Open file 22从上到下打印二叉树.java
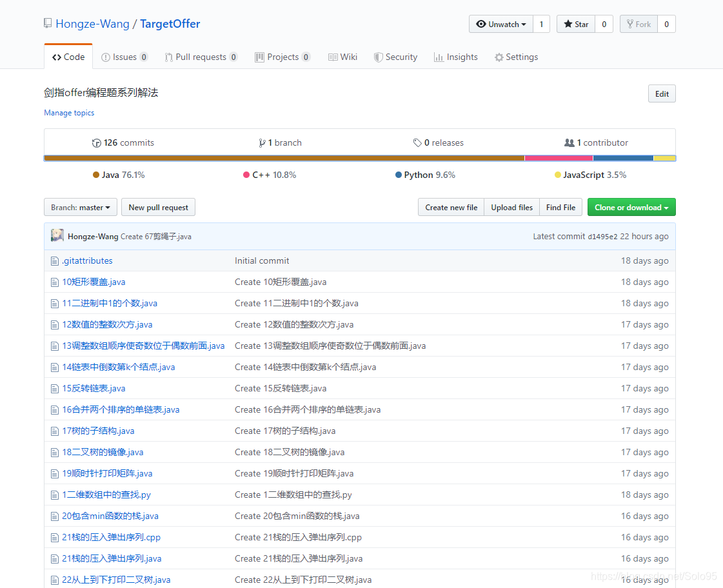This screenshot has width=723, height=588. pos(116,580)
